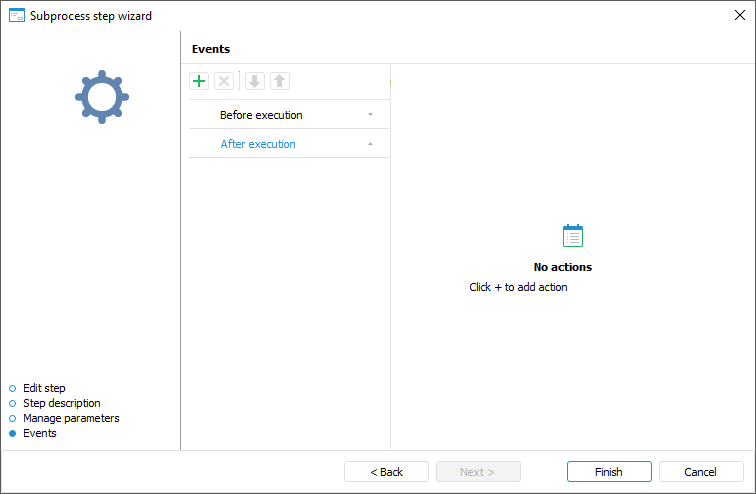Click the No actions calendar icon
Viewport: 756px width, 494px height.
click(x=573, y=236)
